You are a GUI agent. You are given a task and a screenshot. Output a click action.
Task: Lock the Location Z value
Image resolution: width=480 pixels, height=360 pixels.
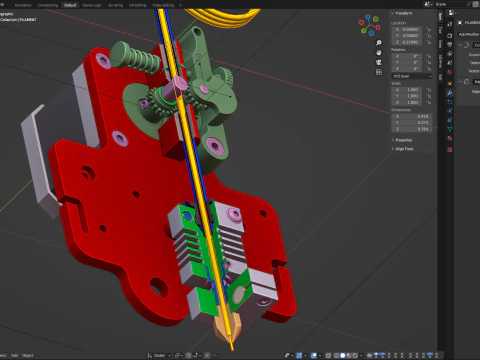429,42
